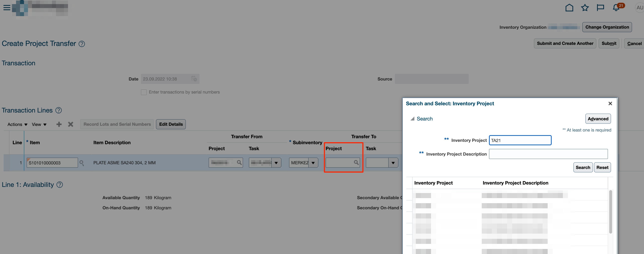
Task: Open announcements via the flag icon
Action: pyautogui.click(x=600, y=7)
